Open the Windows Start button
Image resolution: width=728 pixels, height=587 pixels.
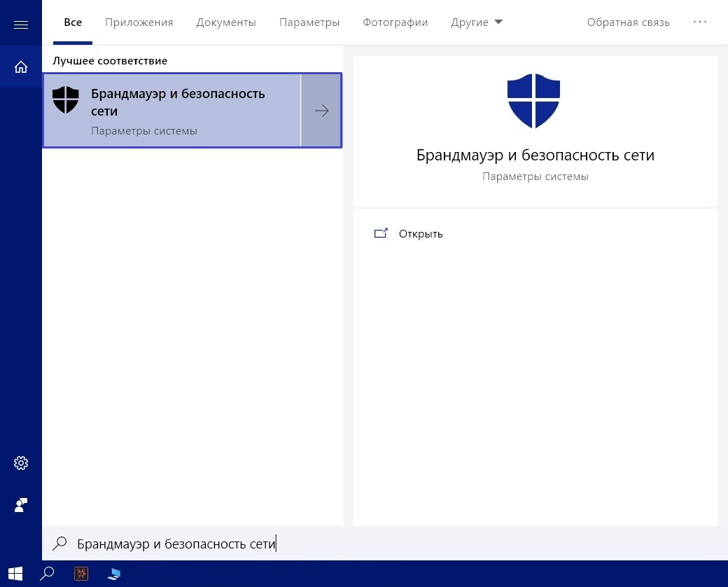click(15, 574)
